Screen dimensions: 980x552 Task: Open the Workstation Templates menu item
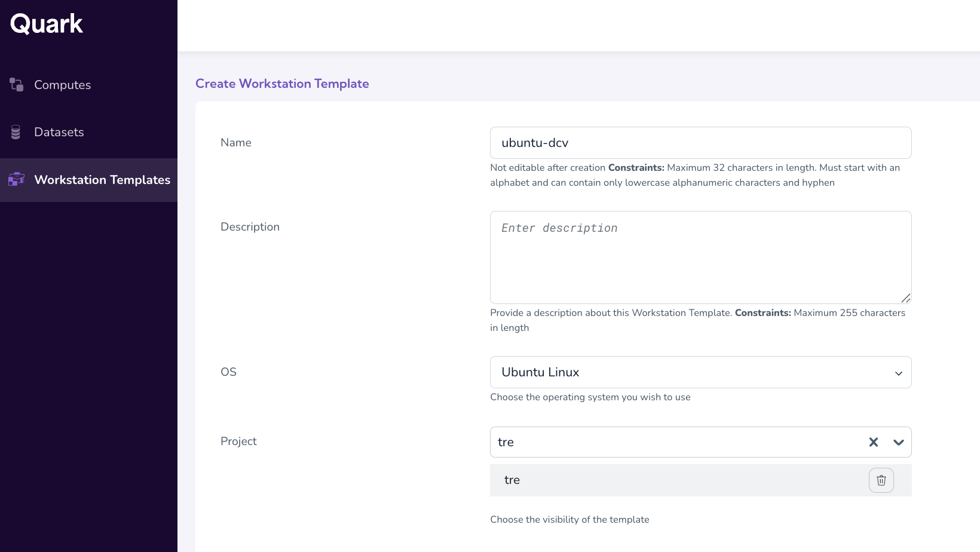click(x=88, y=180)
